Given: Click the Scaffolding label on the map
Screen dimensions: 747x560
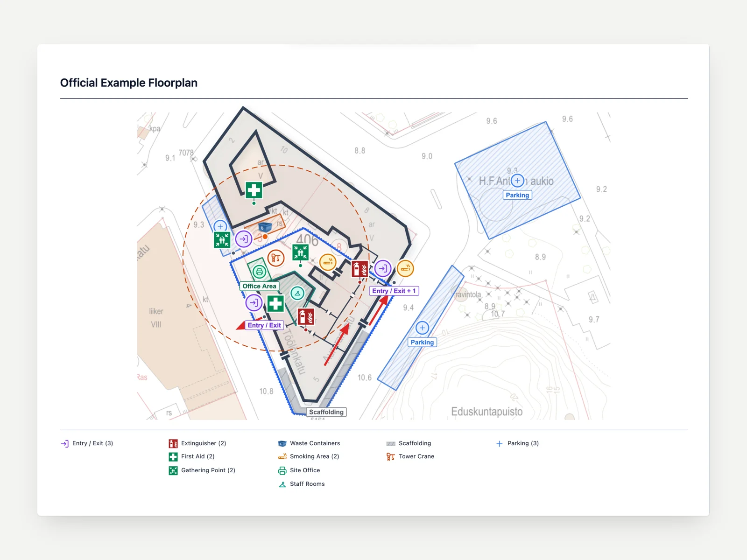Looking at the screenshot, I should tap(326, 412).
